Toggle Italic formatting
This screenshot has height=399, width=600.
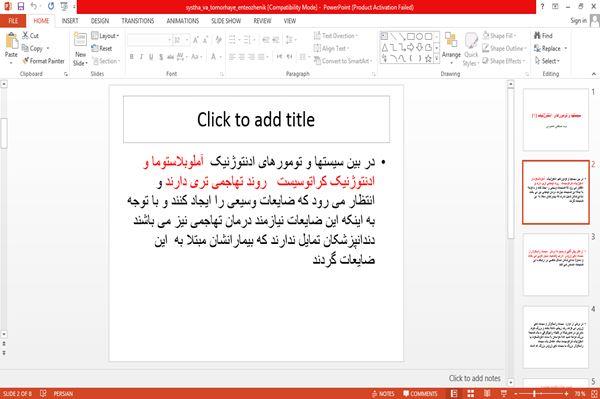[141, 57]
